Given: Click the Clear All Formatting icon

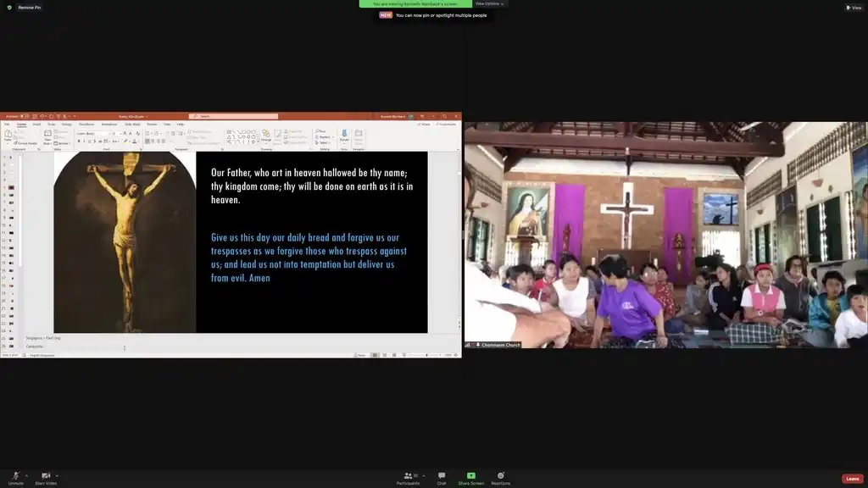Looking at the screenshot, I should coord(138,133).
